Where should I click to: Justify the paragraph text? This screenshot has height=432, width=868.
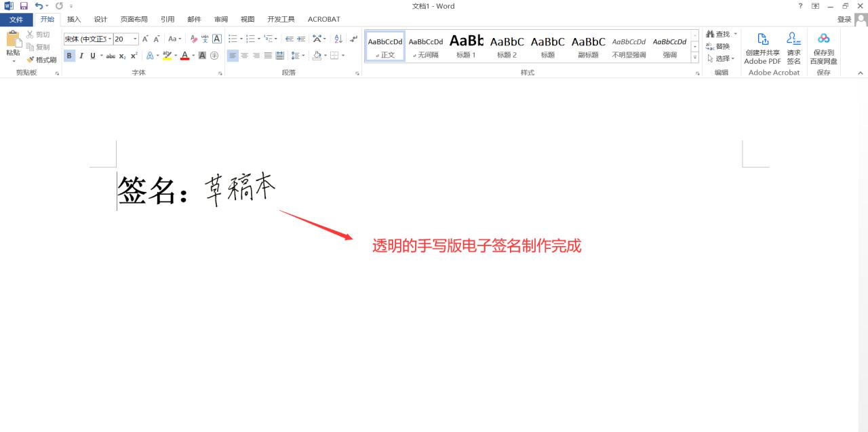point(268,56)
